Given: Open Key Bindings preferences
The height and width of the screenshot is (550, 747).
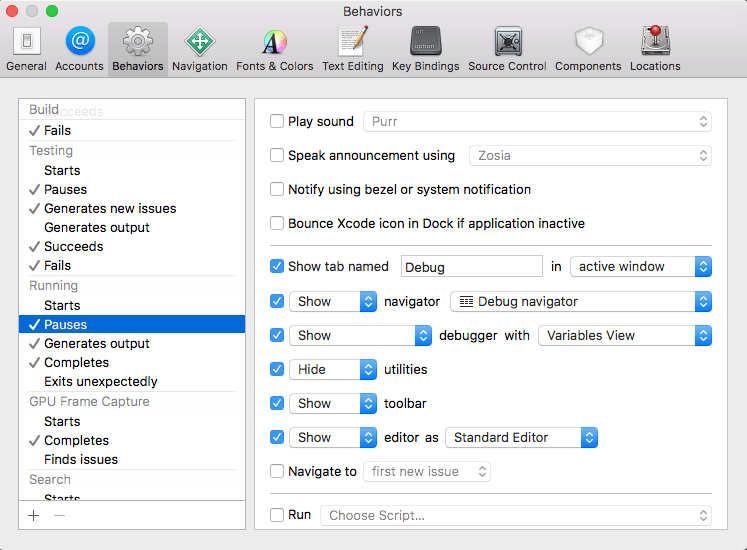Looking at the screenshot, I should tap(425, 49).
